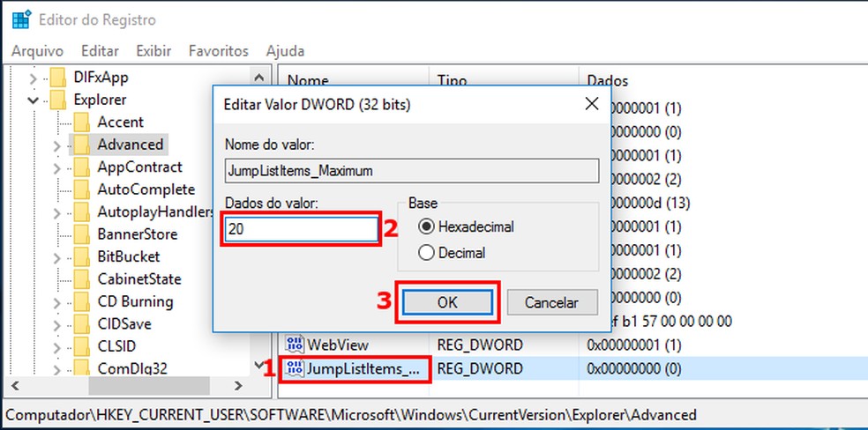Collapse the Explorer tree node
868x430 pixels.
(34, 100)
